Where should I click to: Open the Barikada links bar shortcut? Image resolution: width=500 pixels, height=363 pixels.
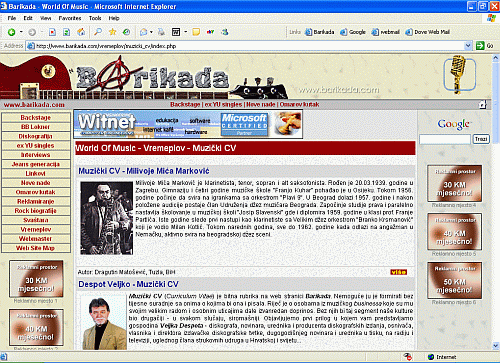tap(320, 32)
